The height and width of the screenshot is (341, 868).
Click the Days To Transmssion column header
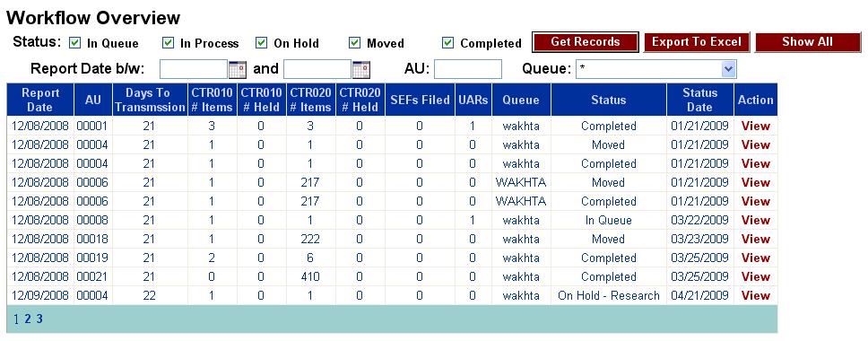coord(150,101)
